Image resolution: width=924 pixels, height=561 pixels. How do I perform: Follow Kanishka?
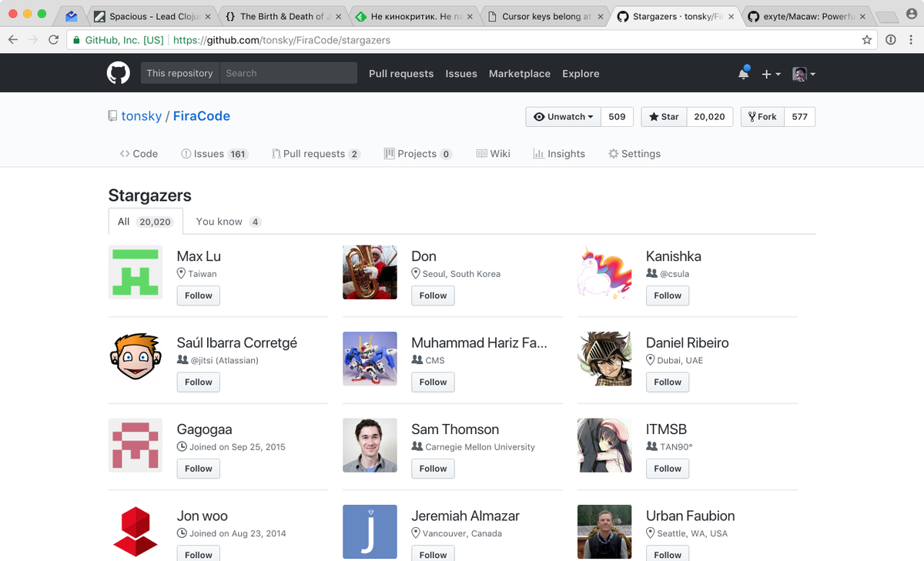click(668, 296)
